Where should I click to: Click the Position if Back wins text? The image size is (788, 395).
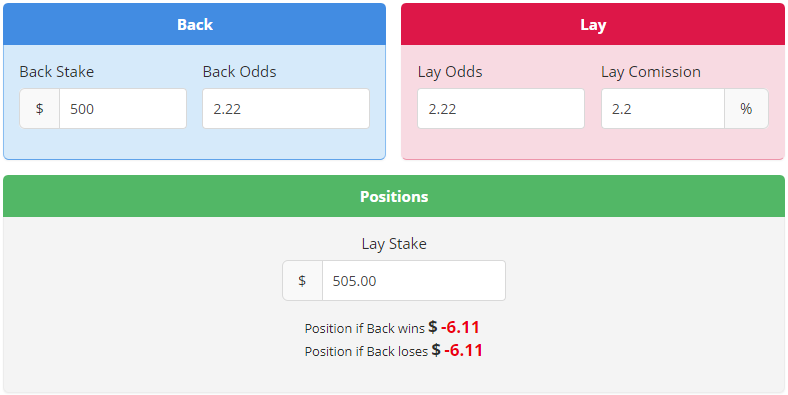364,329
